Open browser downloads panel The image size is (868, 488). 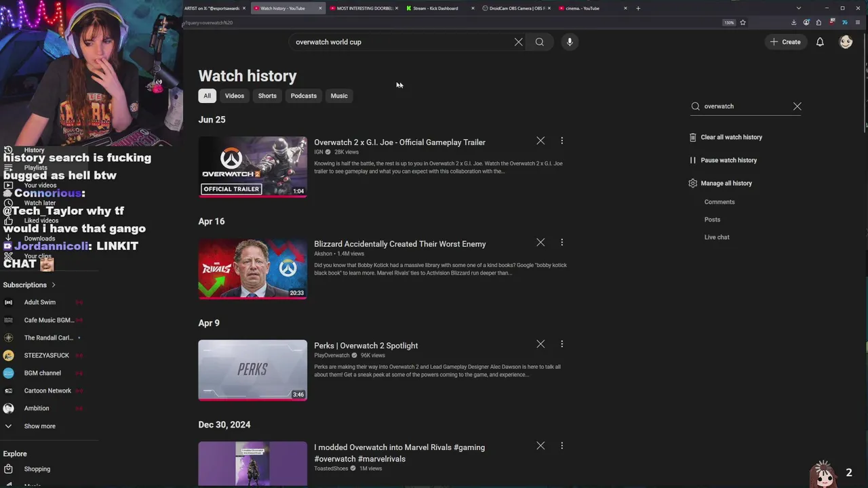click(793, 22)
